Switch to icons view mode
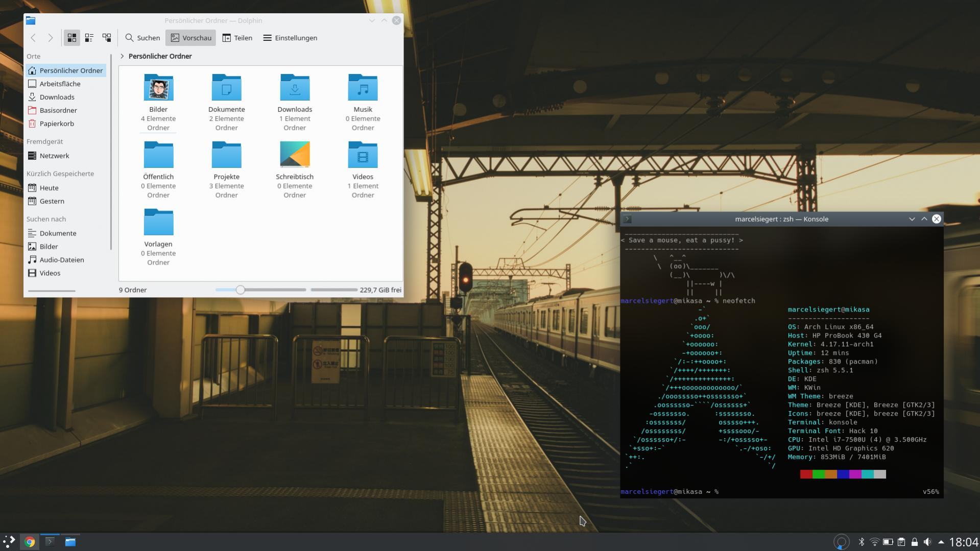 coord(72,38)
